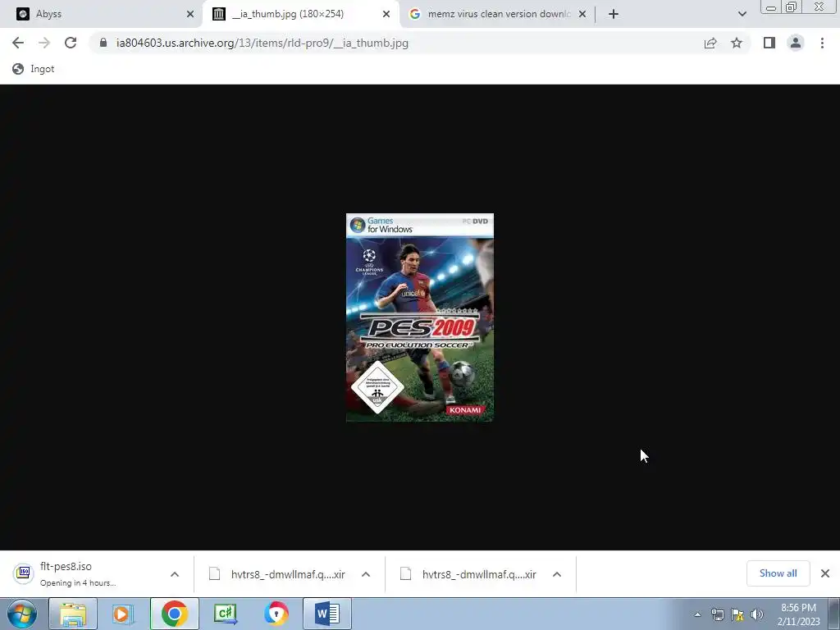Viewport: 840px width, 630px height.
Task: Open the last hvtrs8 .xir download
Action: 468,574
